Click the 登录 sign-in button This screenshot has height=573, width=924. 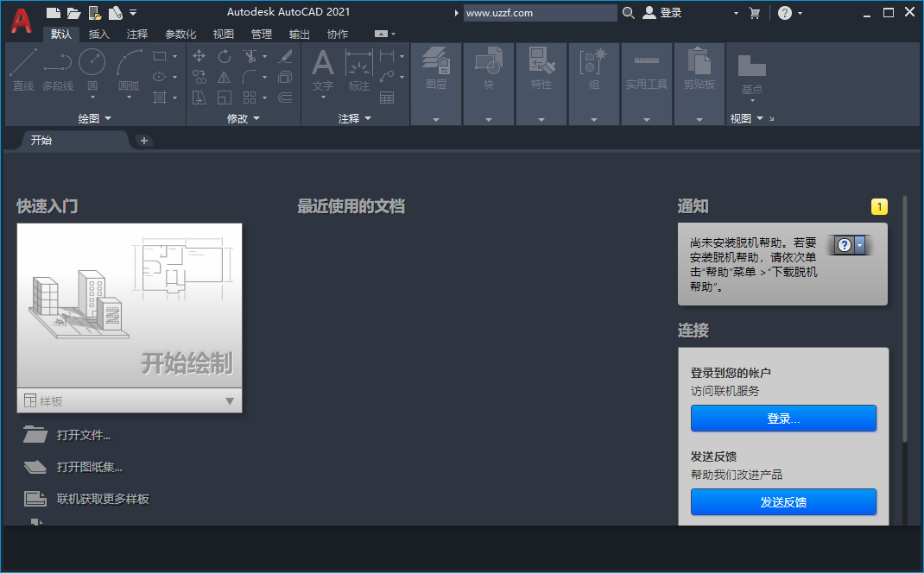pyautogui.click(x=782, y=419)
